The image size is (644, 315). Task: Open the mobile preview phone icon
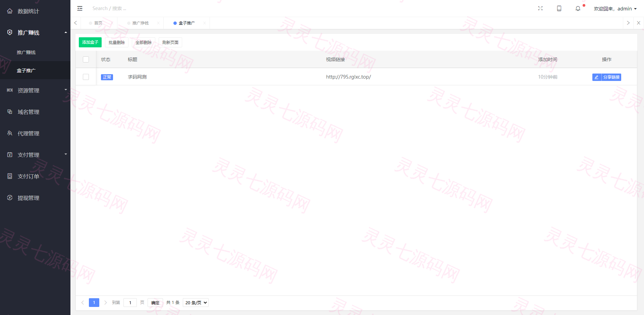559,8
